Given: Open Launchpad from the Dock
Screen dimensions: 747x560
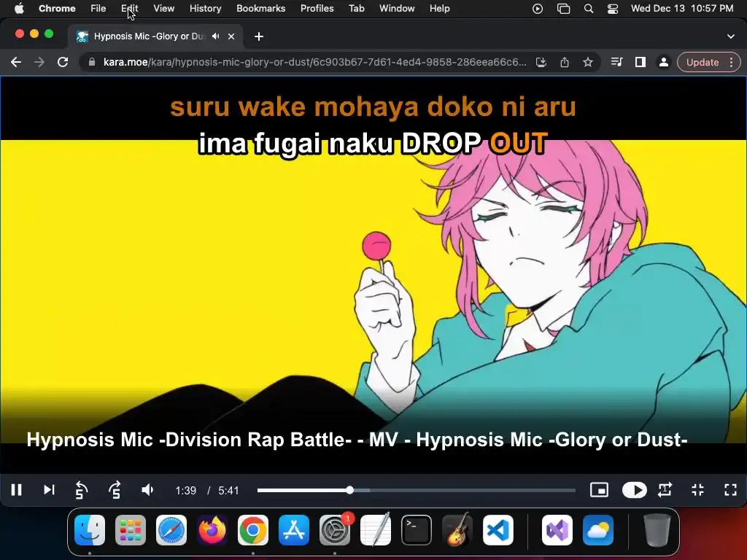Looking at the screenshot, I should tap(131, 530).
